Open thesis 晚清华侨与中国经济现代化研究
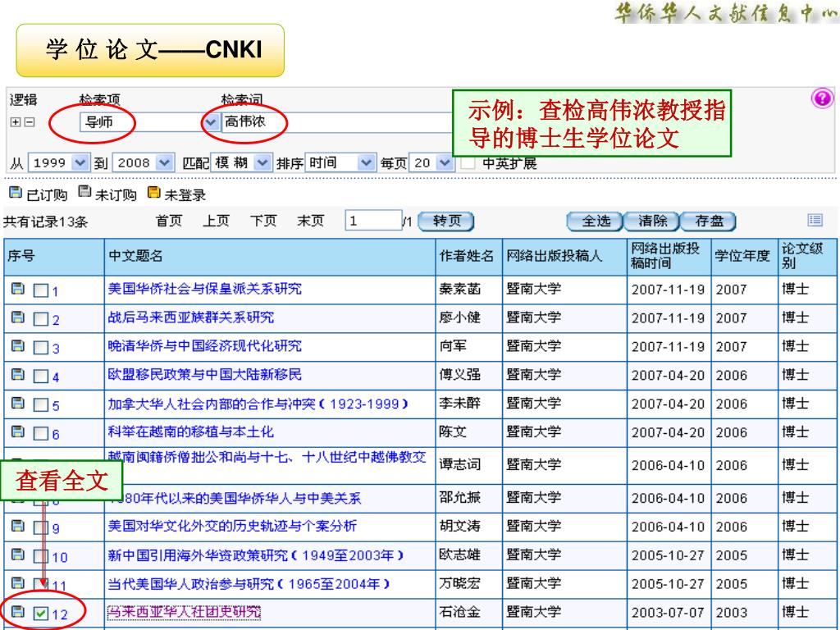The height and width of the screenshot is (630, 840). [x=204, y=345]
